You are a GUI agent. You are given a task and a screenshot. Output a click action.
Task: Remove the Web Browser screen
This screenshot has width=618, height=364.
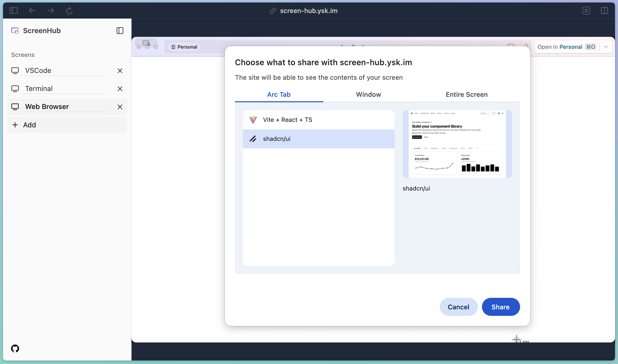(120, 107)
